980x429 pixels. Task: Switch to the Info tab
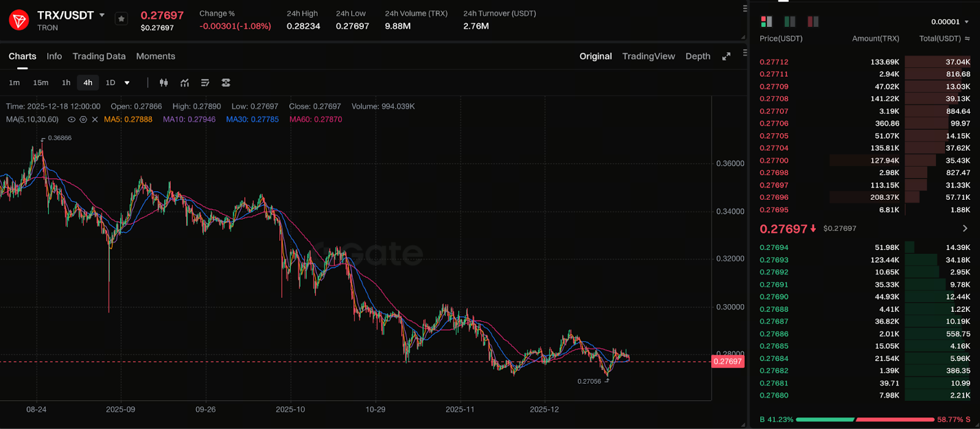(54, 56)
